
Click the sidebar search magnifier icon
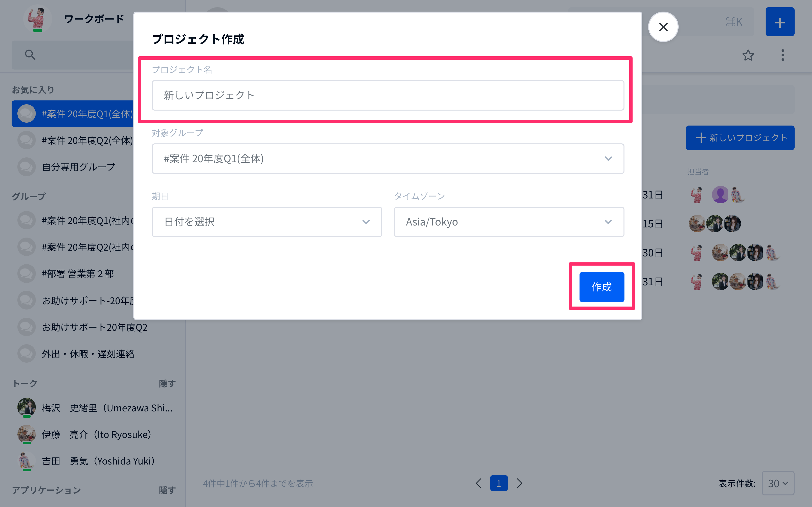coord(30,55)
